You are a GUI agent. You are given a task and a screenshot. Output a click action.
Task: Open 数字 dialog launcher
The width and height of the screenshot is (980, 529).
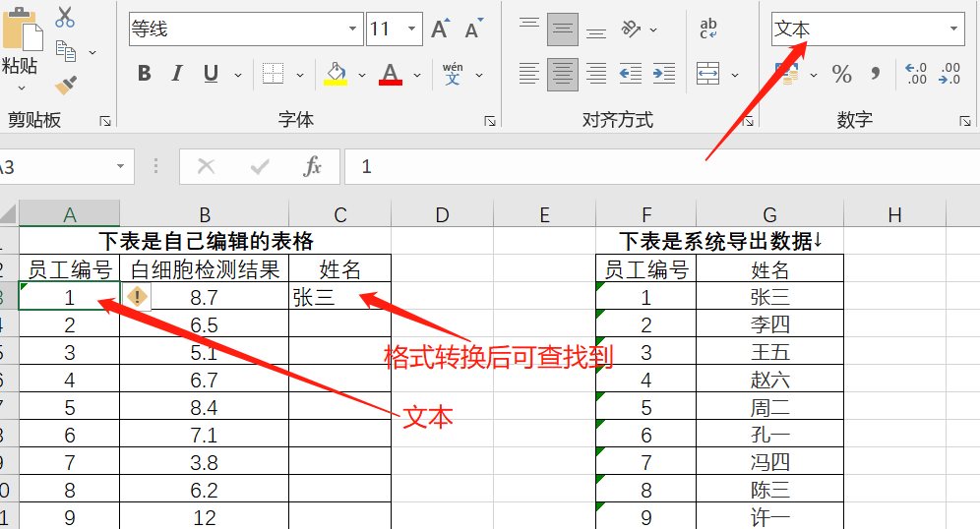pyautogui.click(x=965, y=121)
